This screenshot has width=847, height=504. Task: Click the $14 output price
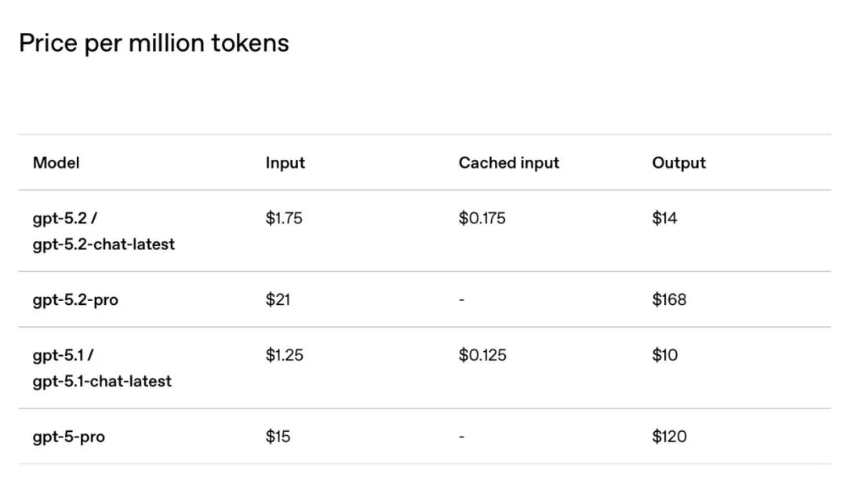point(664,219)
